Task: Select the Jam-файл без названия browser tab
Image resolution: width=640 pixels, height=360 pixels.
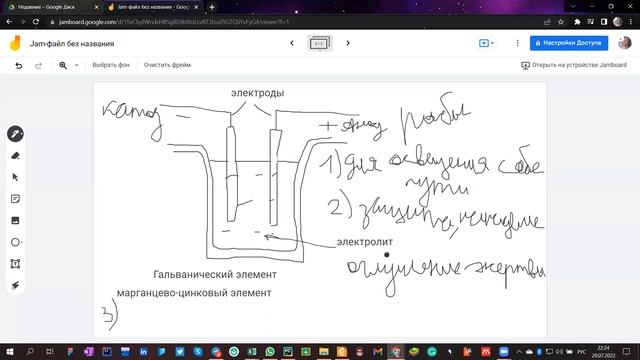Action: (x=153, y=7)
